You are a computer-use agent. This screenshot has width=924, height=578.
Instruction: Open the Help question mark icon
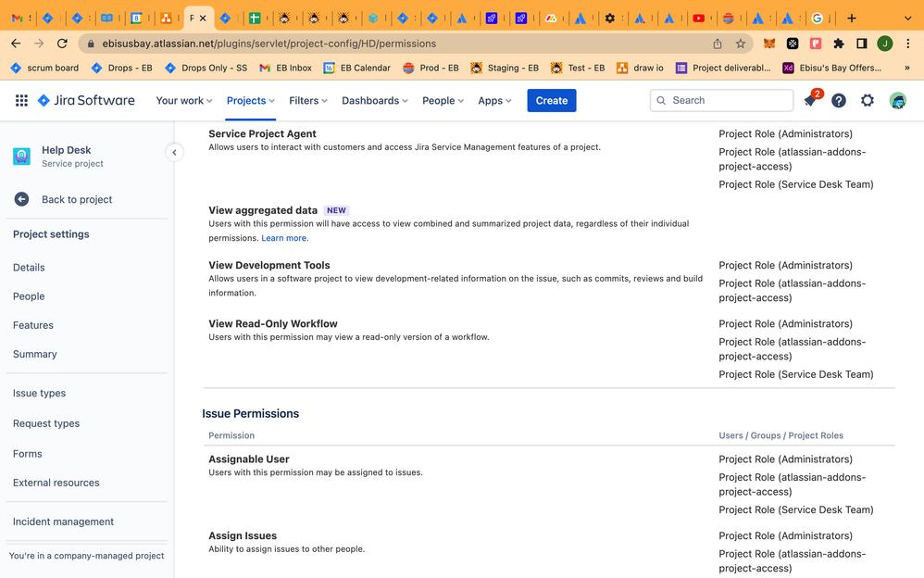(x=839, y=100)
